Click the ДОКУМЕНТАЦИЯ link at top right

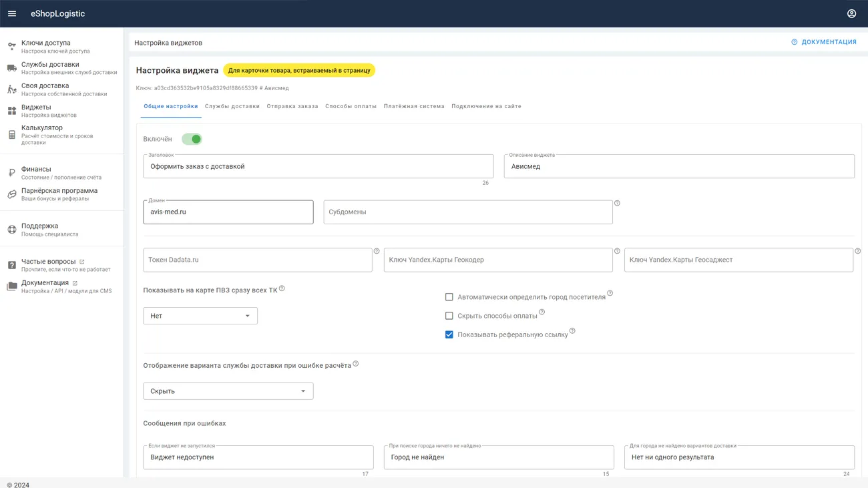(x=824, y=42)
